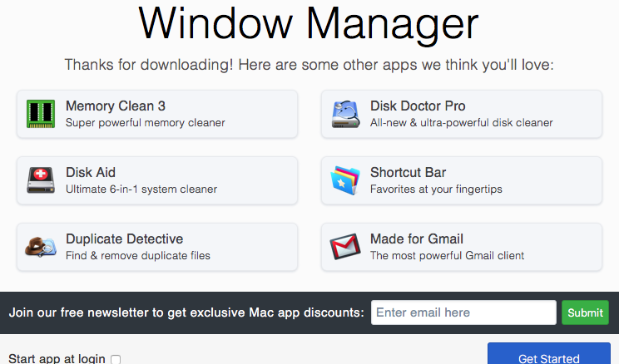Click the "Thanks for downloading!" subtitle text

(x=309, y=65)
